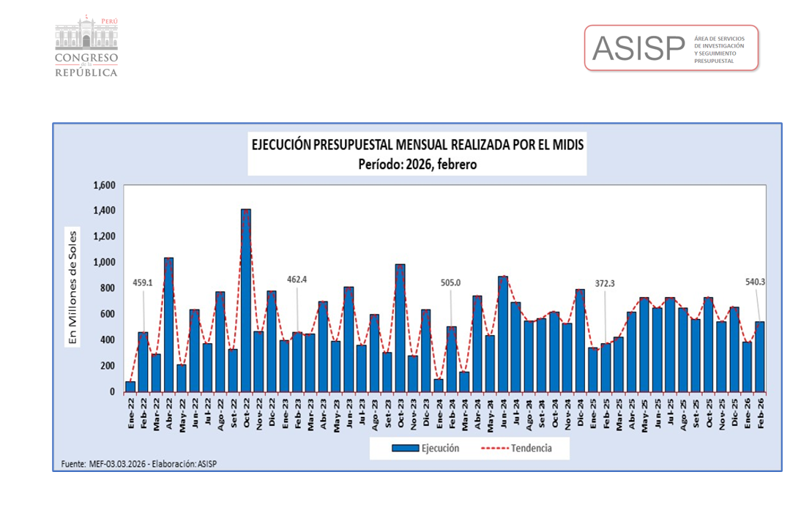Click the chart title about MIDIS execution
The height and width of the screenshot is (521, 812).
pyautogui.click(x=417, y=145)
